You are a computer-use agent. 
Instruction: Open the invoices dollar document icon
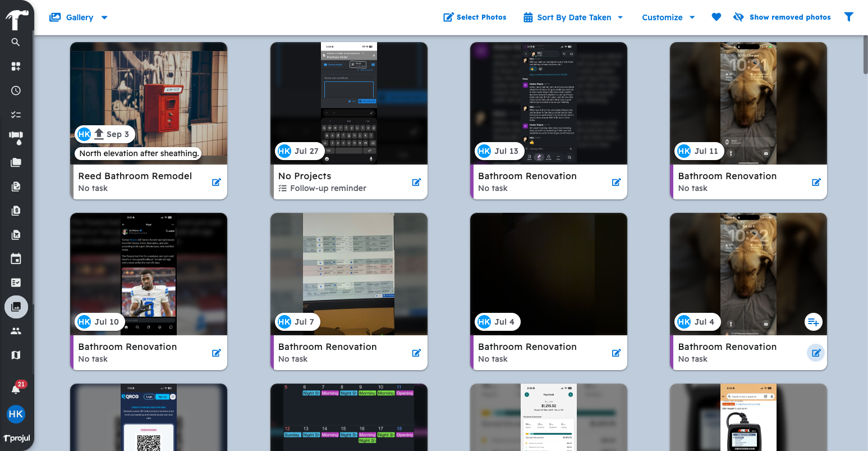(16, 211)
